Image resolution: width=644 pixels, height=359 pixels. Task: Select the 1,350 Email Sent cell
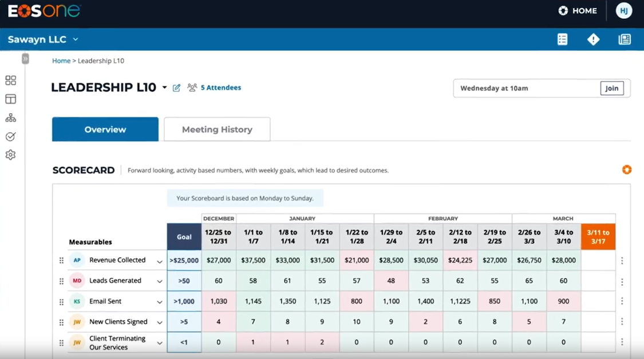tap(287, 301)
